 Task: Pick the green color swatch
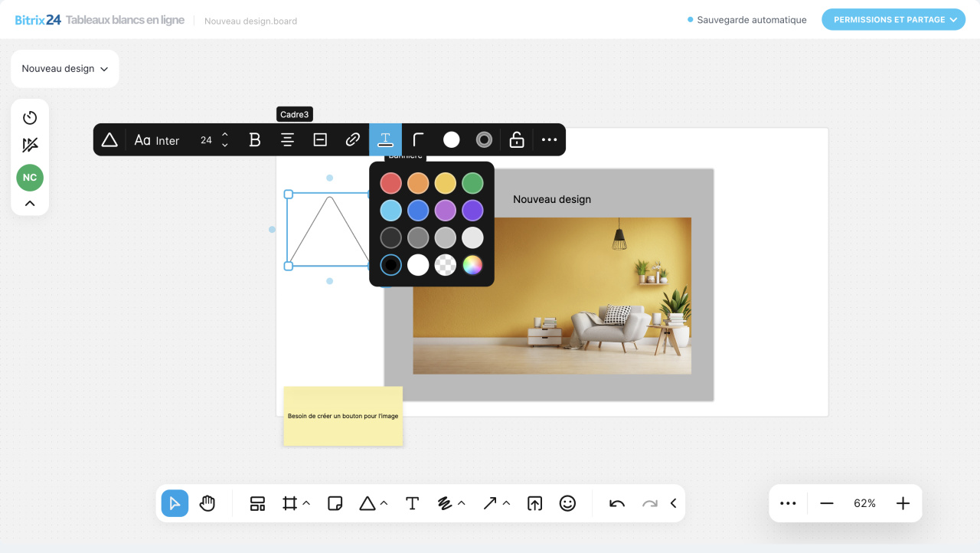pyautogui.click(x=472, y=182)
